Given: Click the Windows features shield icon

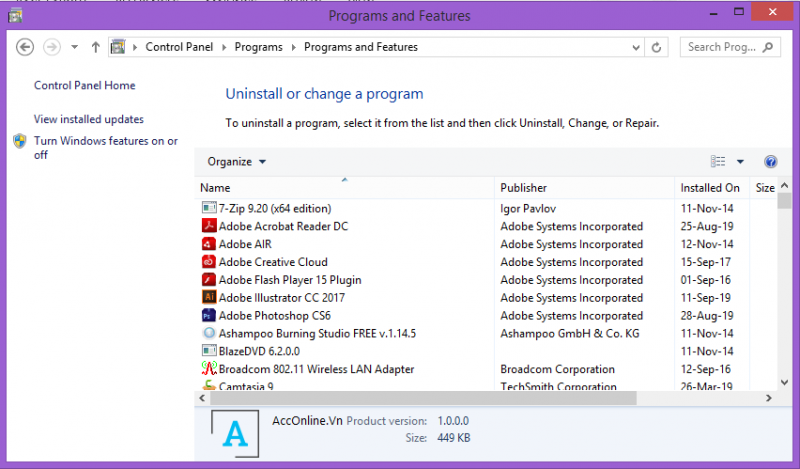Looking at the screenshot, I should click(20, 141).
